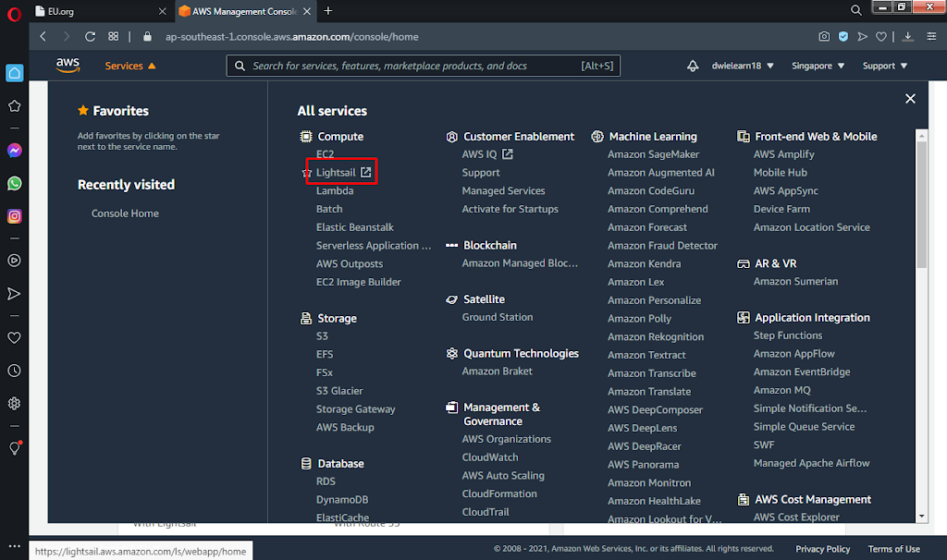Viewport: 947px width, 560px height.
Task: Open the EC2 service
Action: pyautogui.click(x=325, y=154)
